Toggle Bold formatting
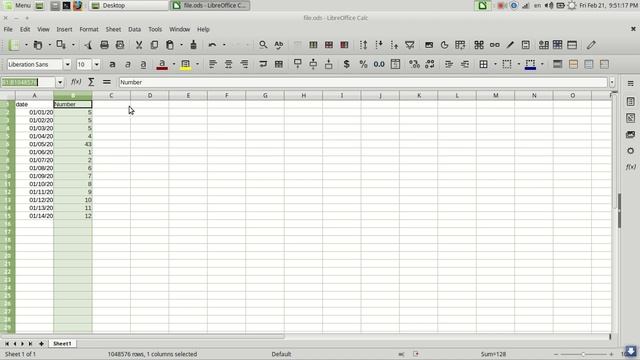Viewport: 640px width, 360px height. pyautogui.click(x=112, y=64)
